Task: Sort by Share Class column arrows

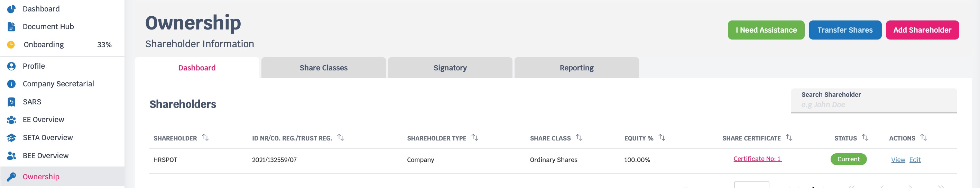Action: (x=579, y=137)
